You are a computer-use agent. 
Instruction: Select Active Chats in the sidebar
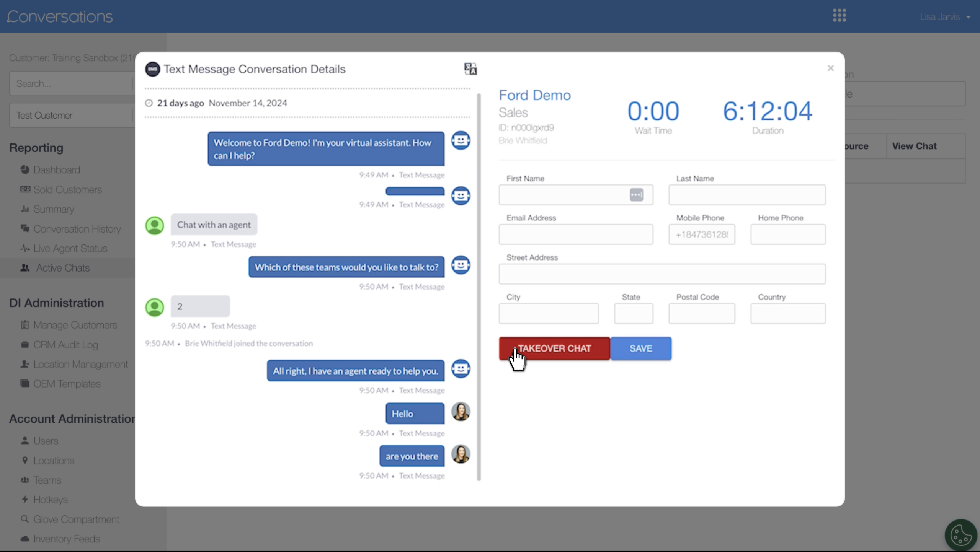(63, 268)
